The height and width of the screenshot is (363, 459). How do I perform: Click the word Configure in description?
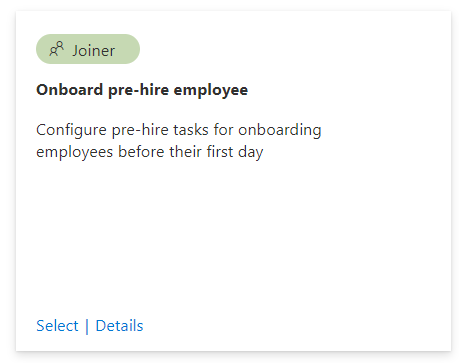(71, 130)
